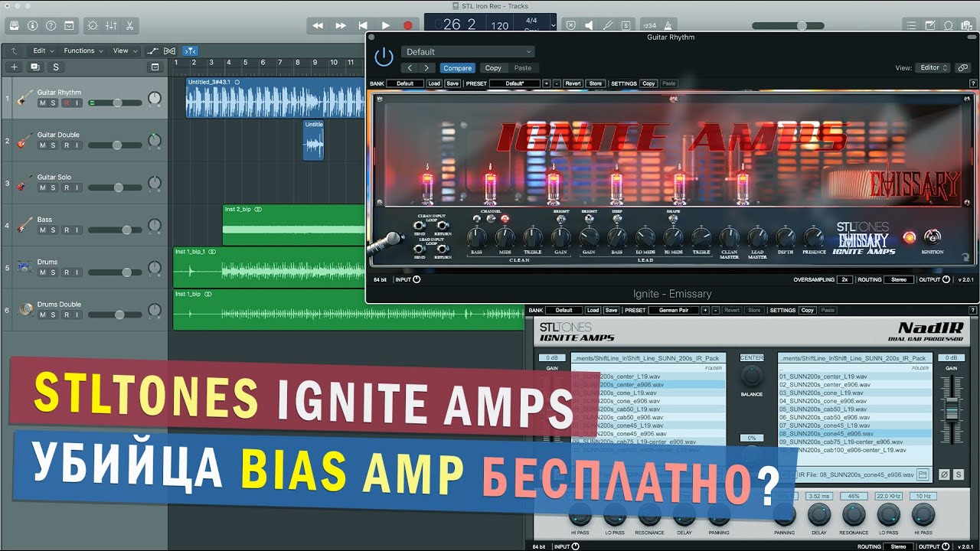Click the Drums track drum kit icon
The image size is (980, 551).
25,268
